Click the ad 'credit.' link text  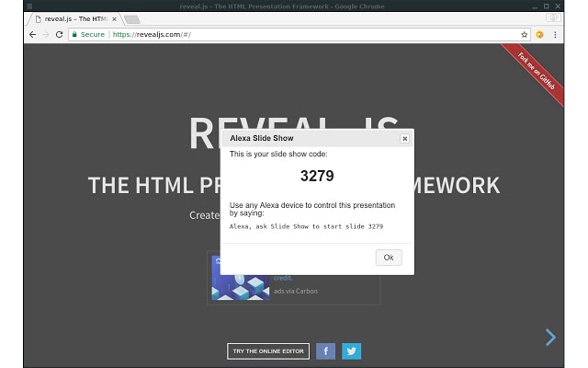point(283,278)
